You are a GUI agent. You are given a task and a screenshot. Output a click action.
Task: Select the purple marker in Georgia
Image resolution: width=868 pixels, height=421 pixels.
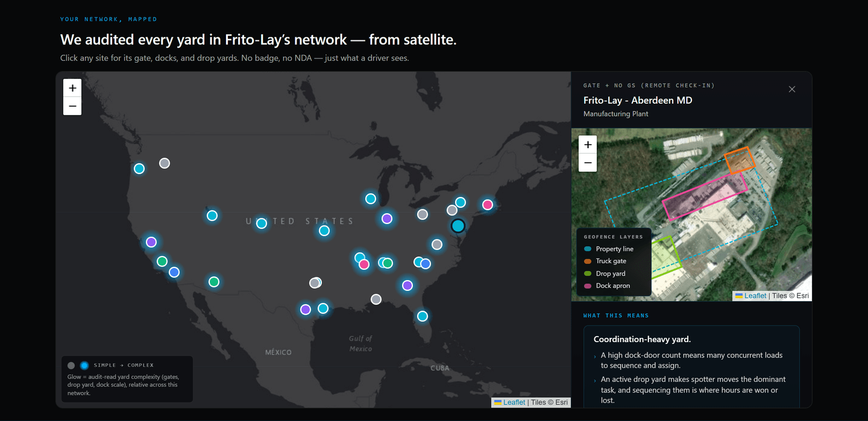(407, 285)
